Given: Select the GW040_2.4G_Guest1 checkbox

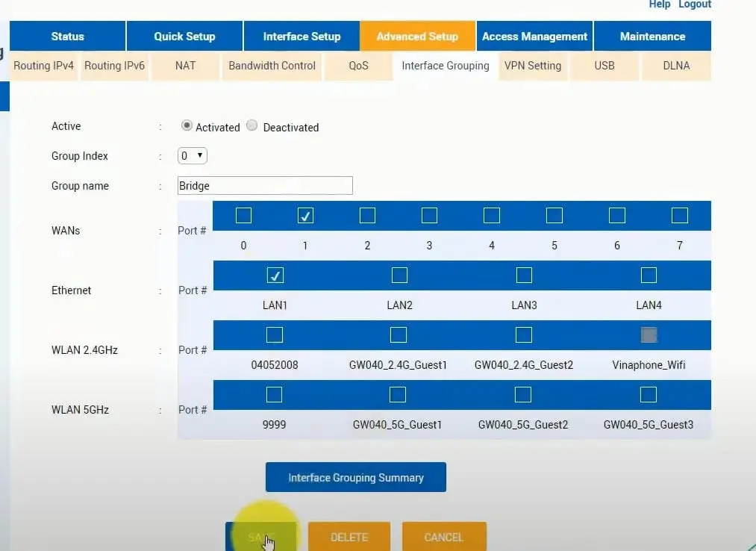Looking at the screenshot, I should [x=399, y=334].
